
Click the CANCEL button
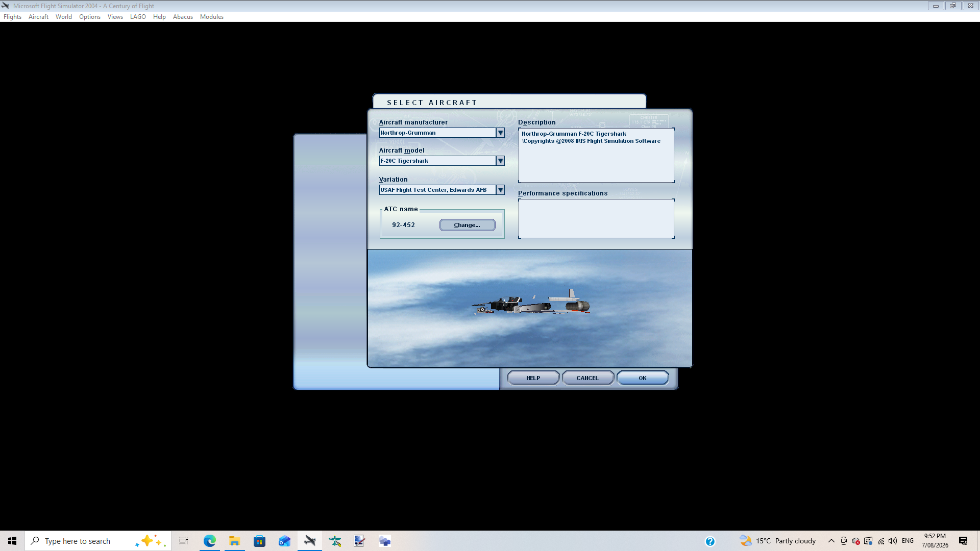587,378
